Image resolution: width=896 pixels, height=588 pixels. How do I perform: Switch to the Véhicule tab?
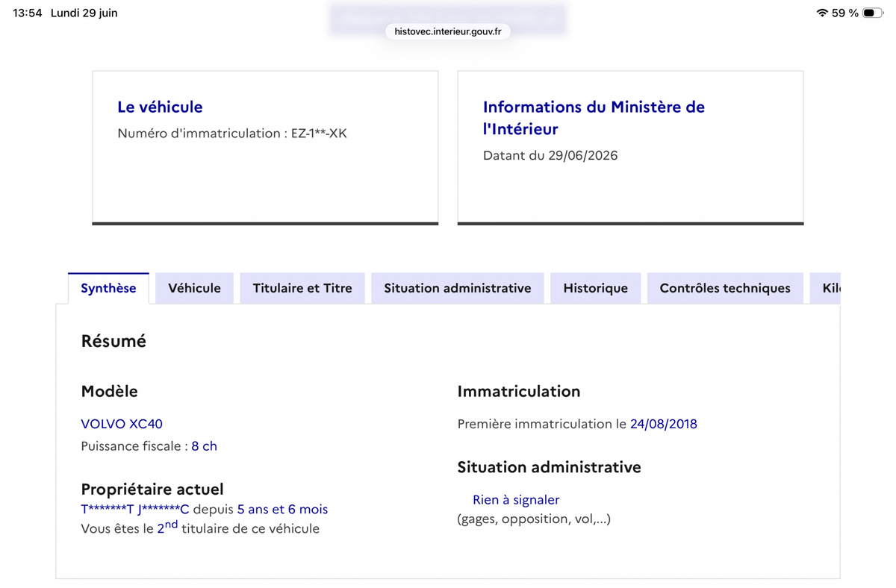(194, 288)
